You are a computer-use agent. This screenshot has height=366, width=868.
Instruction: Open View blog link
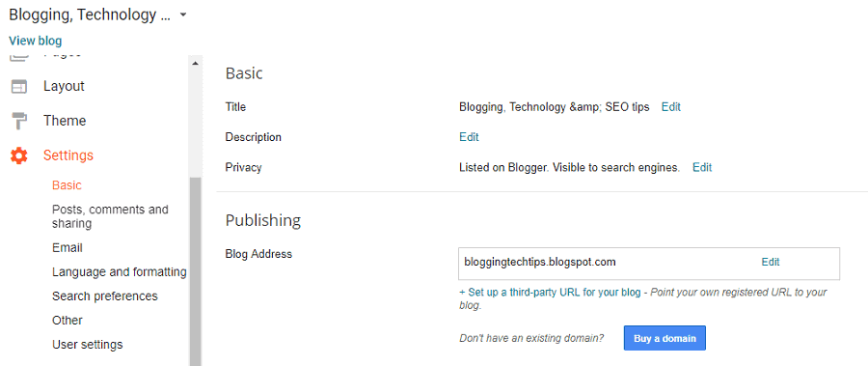coord(36,41)
